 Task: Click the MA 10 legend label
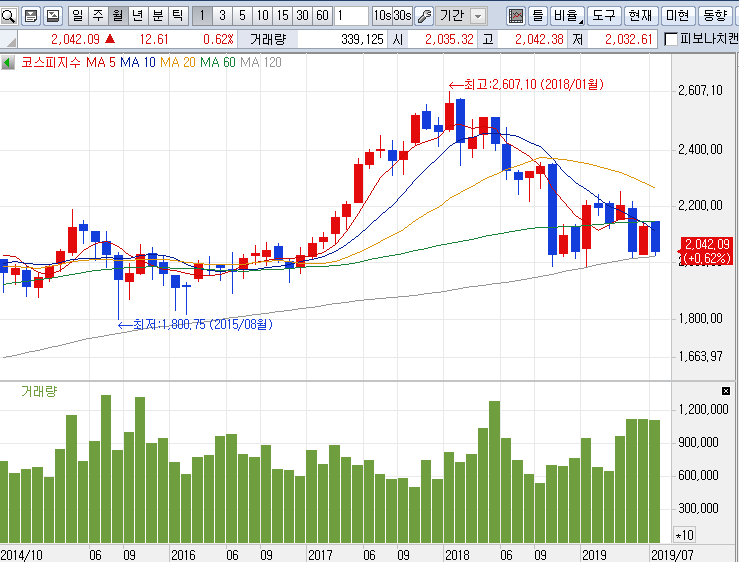click(138, 62)
